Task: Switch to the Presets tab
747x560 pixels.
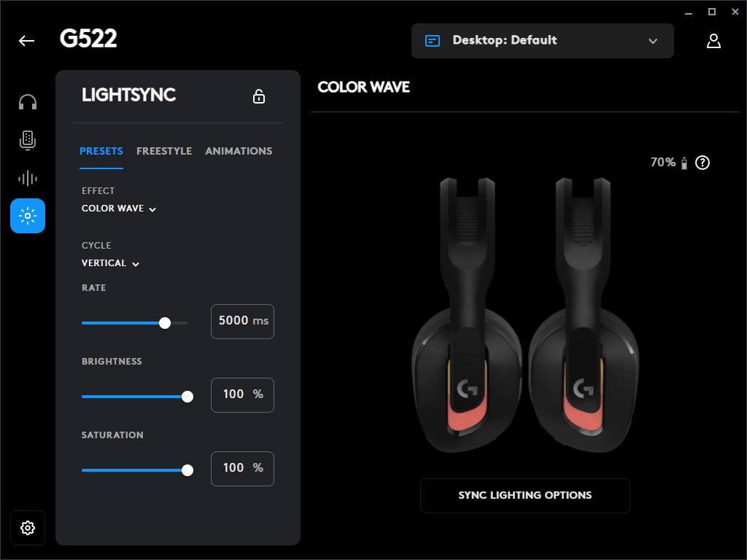Action: 101,151
